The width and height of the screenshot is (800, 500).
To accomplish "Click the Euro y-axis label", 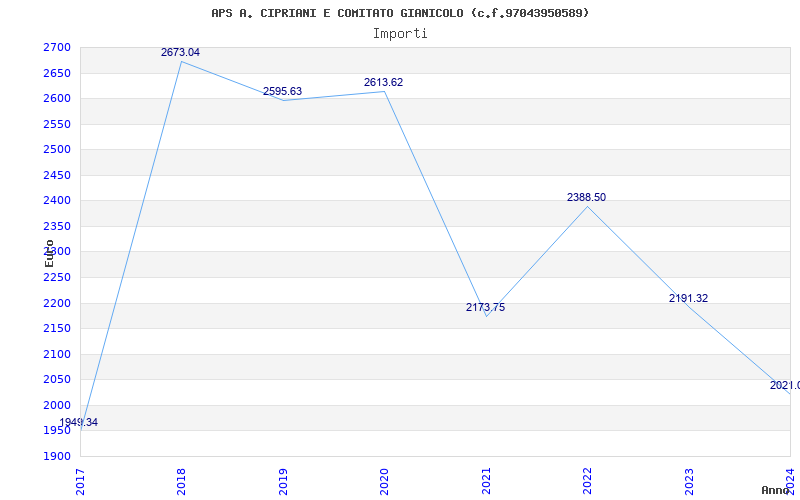I will tap(49, 253).
